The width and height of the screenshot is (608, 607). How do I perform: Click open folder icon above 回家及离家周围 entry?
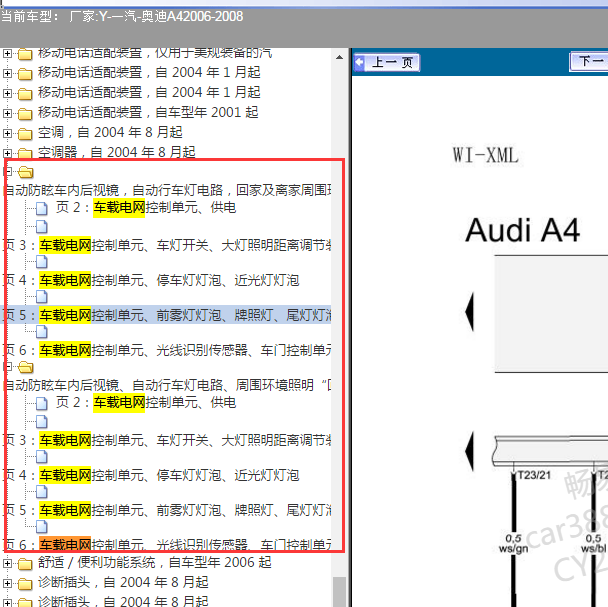click(x=26, y=171)
